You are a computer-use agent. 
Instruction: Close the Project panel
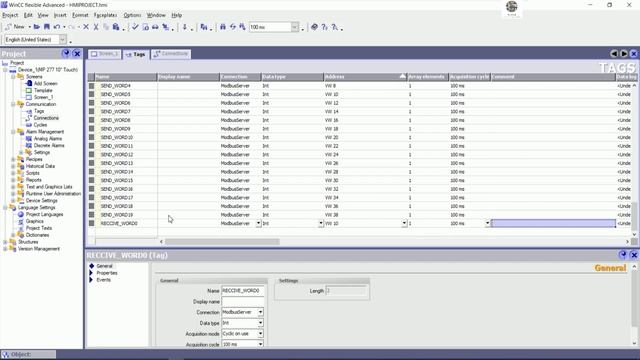(77, 53)
